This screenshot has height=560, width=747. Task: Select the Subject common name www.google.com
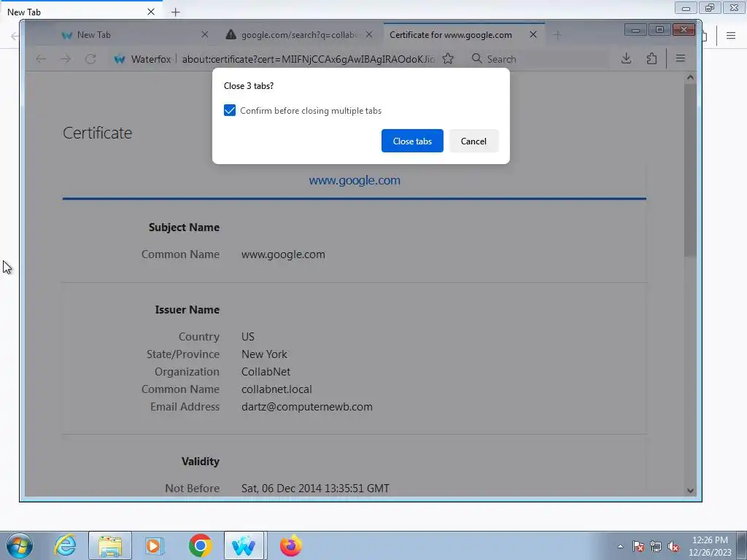(x=283, y=254)
